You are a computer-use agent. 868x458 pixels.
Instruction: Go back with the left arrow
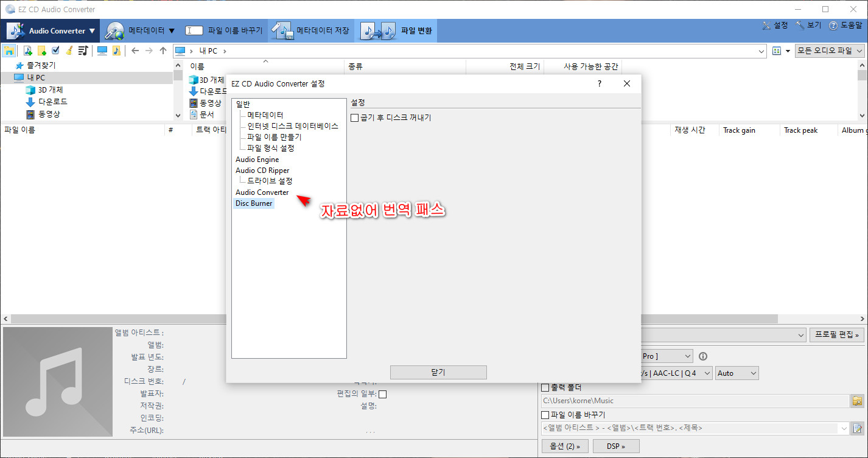tap(135, 51)
